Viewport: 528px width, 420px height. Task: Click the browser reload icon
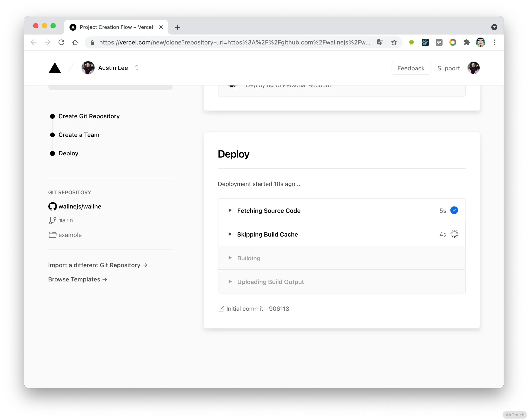[61, 42]
